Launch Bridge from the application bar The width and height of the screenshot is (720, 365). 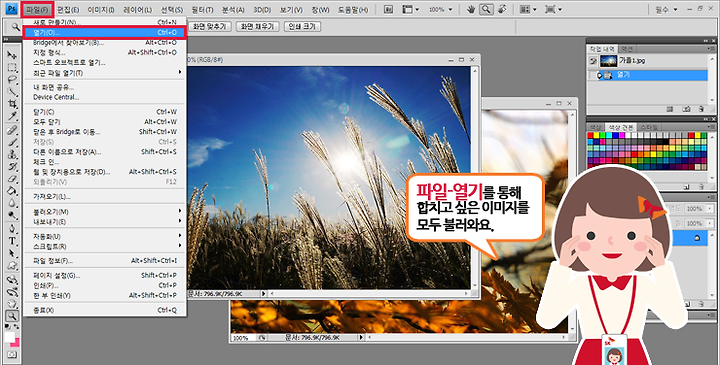(x=388, y=9)
